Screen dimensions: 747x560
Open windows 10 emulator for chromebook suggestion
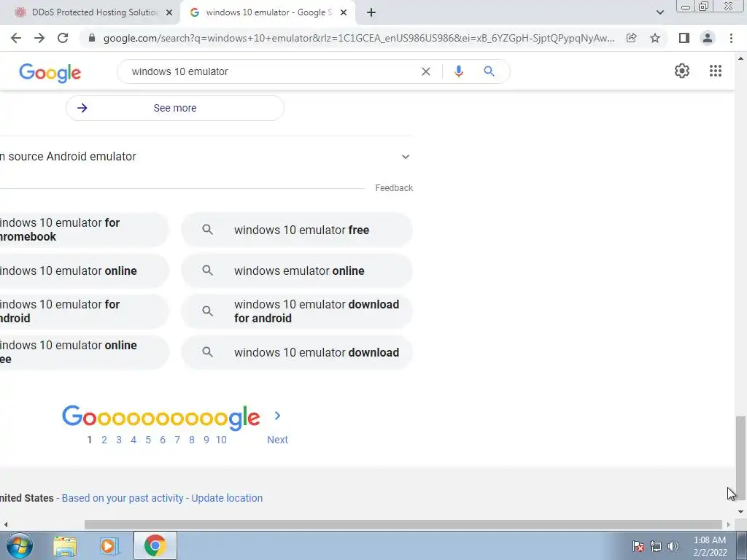(85, 230)
